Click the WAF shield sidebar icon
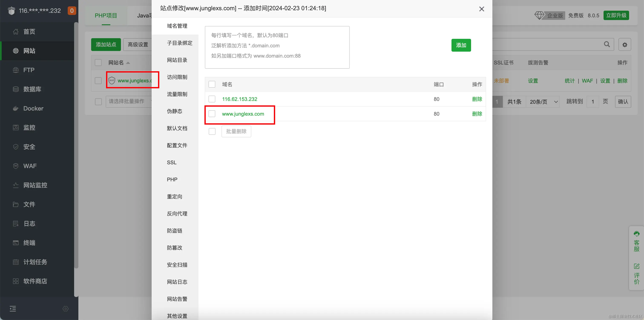 click(16, 166)
